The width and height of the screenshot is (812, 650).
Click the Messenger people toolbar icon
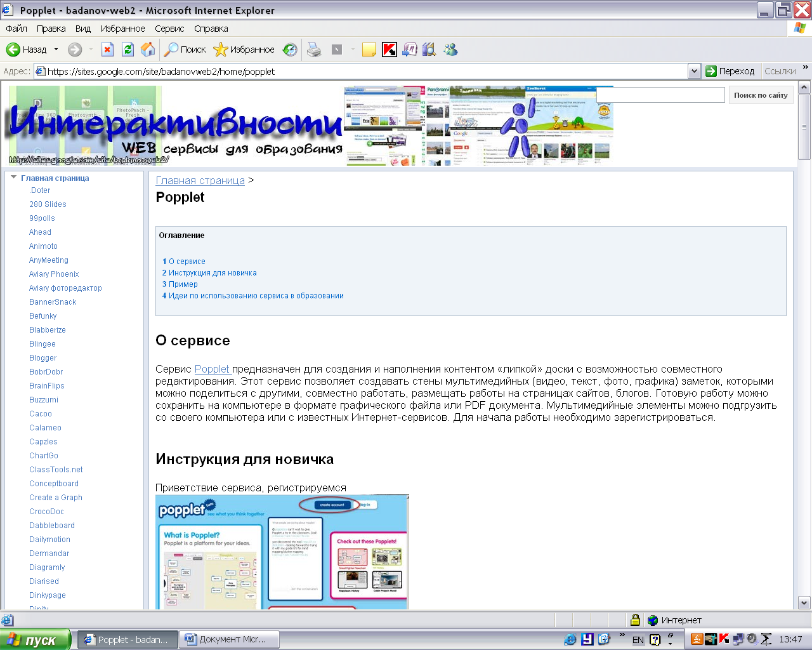tap(450, 50)
